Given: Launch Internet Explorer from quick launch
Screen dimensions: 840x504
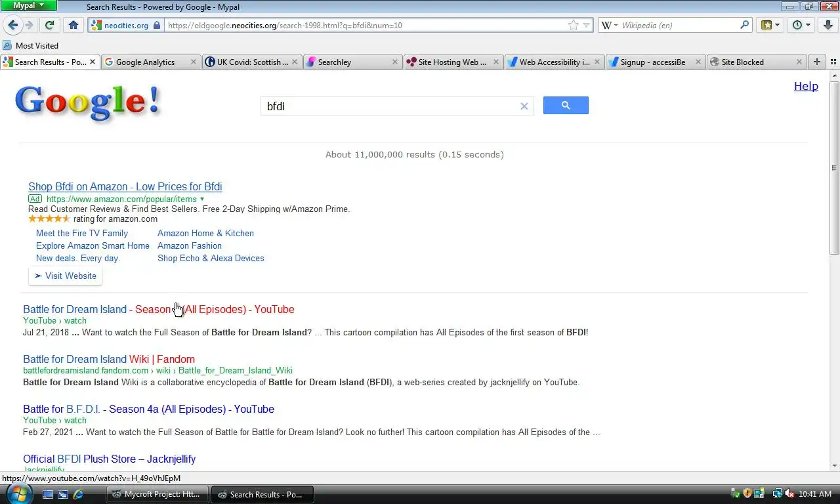Looking at the screenshot, I should pyautogui.click(x=78, y=493).
